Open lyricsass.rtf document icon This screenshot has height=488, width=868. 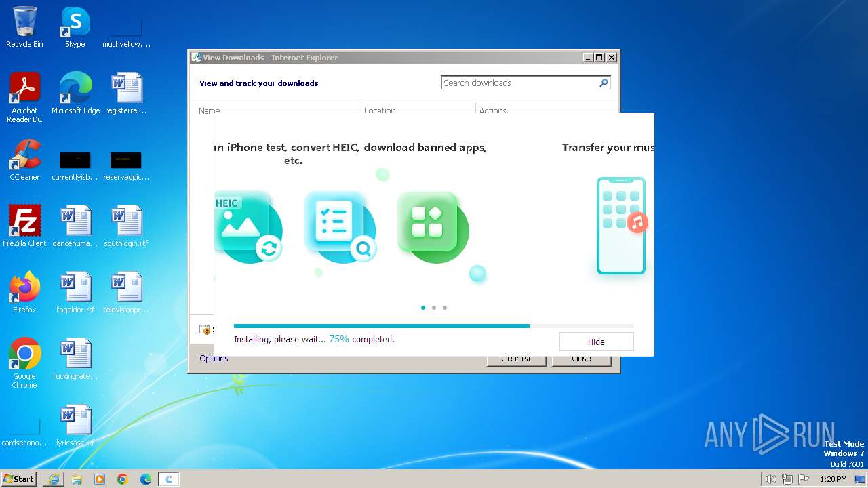pyautogui.click(x=75, y=426)
